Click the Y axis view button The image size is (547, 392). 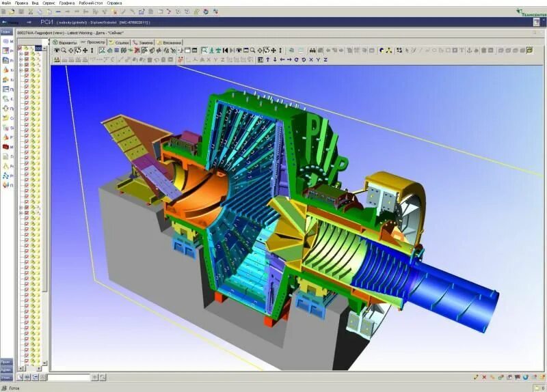pyautogui.click(x=318, y=60)
